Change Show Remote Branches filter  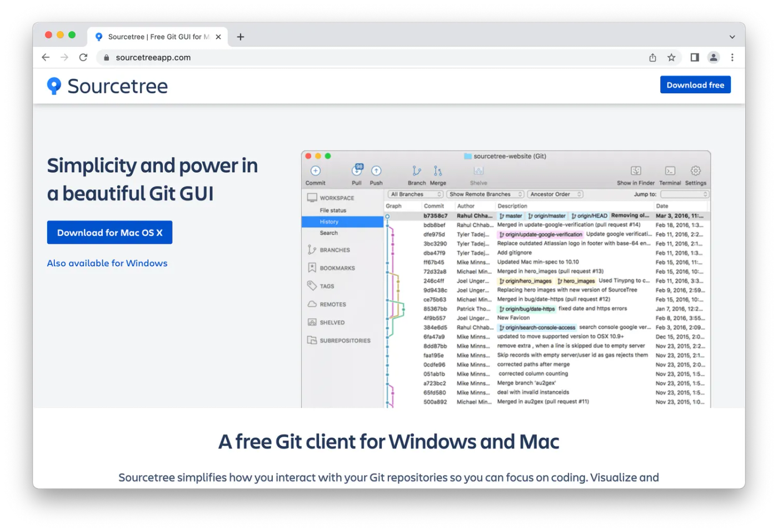(485, 194)
